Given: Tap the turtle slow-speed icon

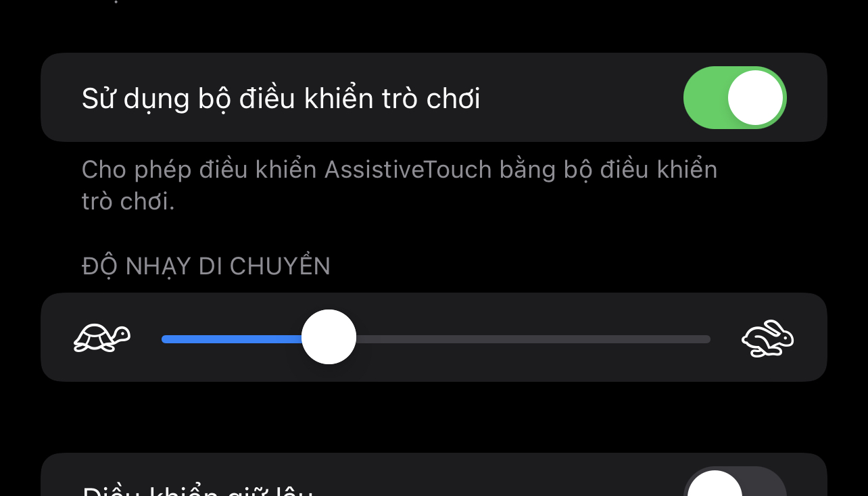Looking at the screenshot, I should click(101, 337).
